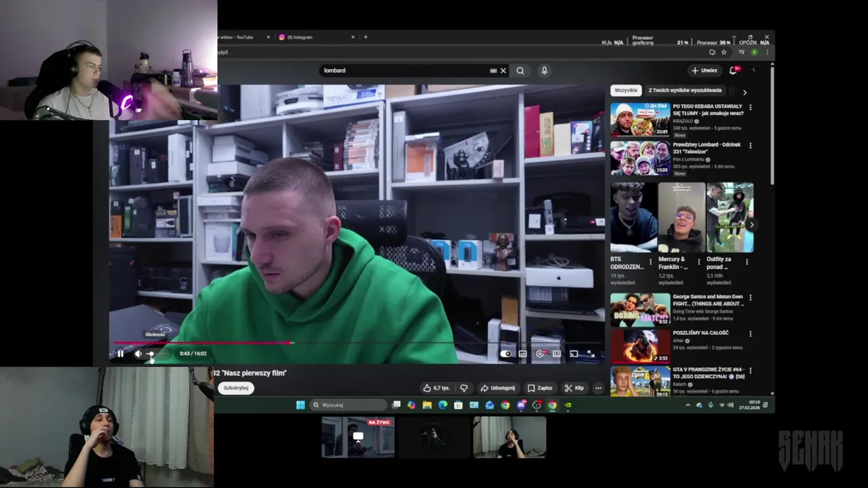Image resolution: width=868 pixels, height=488 pixels.
Task: Clear the lombard search text
Action: point(503,70)
